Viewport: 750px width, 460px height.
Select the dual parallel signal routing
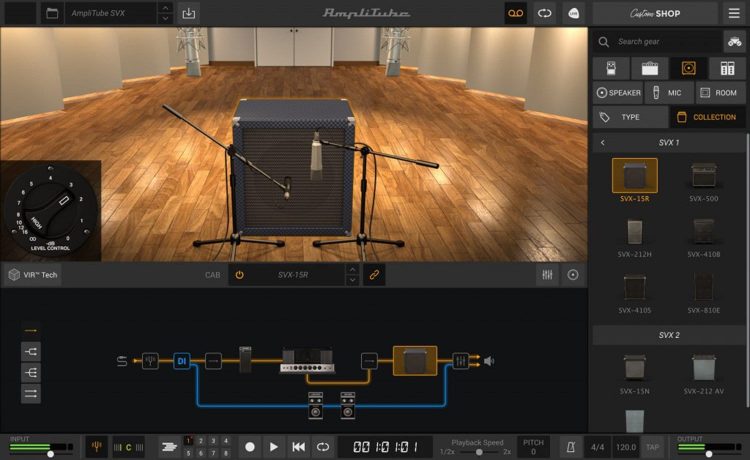tap(31, 394)
